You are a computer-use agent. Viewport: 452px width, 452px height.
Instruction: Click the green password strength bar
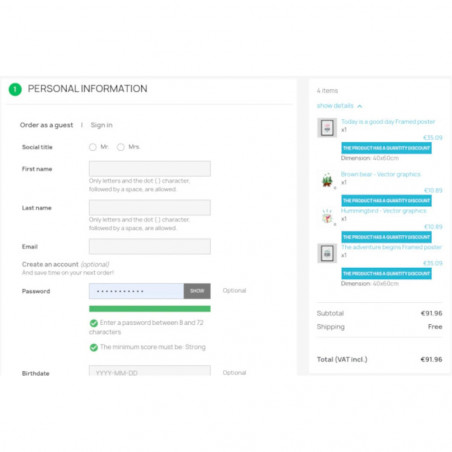tap(150, 309)
